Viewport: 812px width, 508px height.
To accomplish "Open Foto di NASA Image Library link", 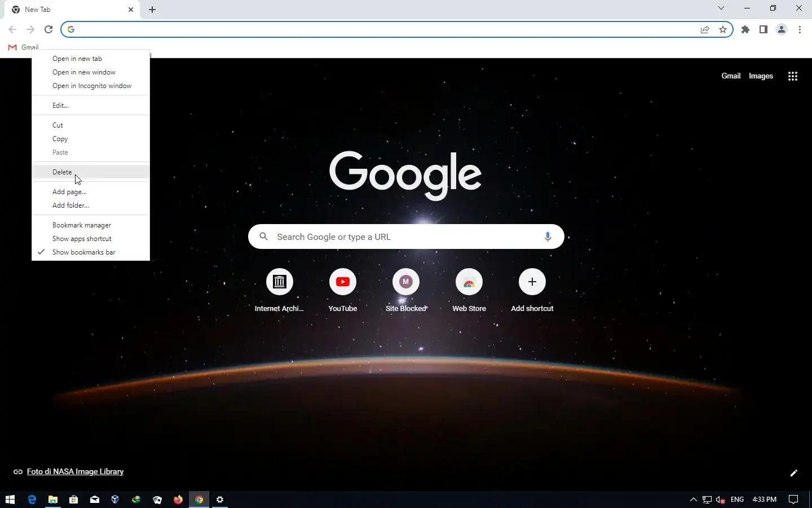I will click(x=75, y=472).
